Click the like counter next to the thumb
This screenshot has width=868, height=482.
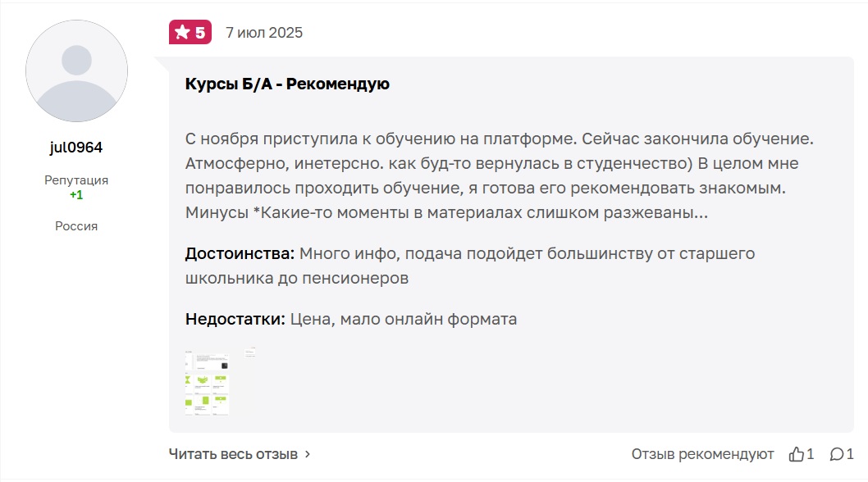pyautogui.click(x=808, y=453)
